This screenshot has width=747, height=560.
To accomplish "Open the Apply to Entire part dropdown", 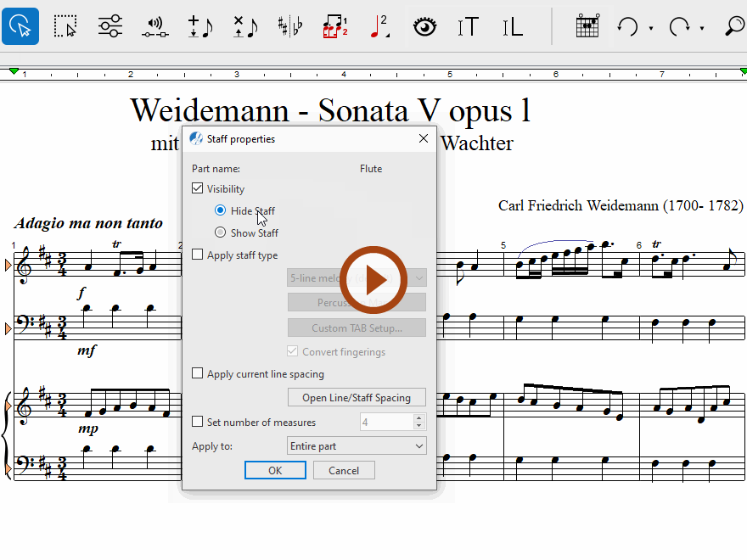I will click(x=357, y=446).
